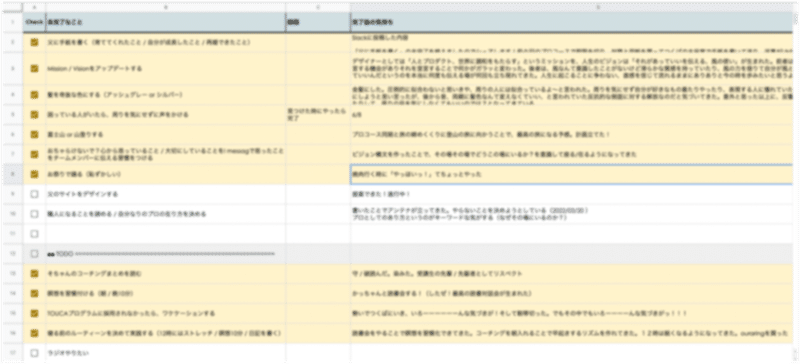The image size is (800, 364).
Task: Uncheck the Mission / Vision row checkbox
Action: [34, 68]
